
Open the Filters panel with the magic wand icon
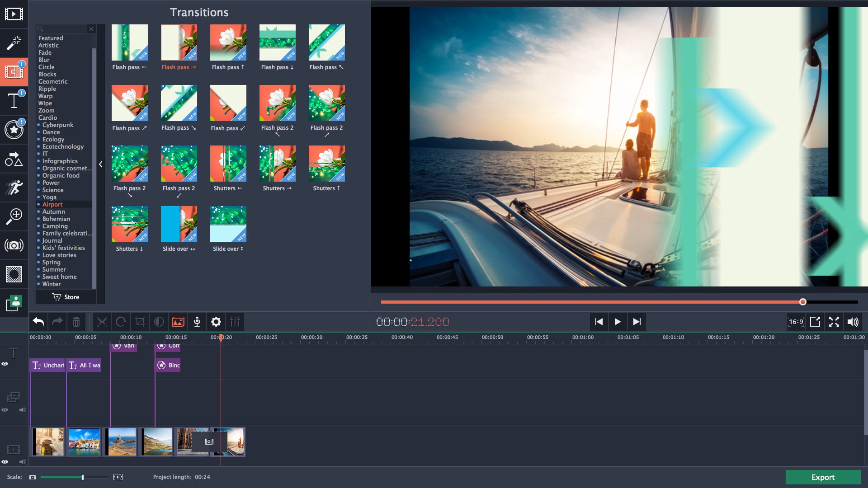coord(14,43)
